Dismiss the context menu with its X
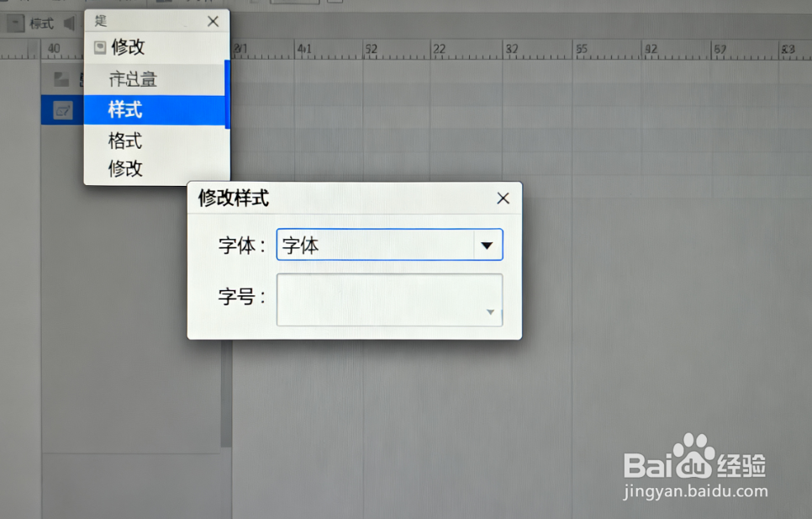 212,21
